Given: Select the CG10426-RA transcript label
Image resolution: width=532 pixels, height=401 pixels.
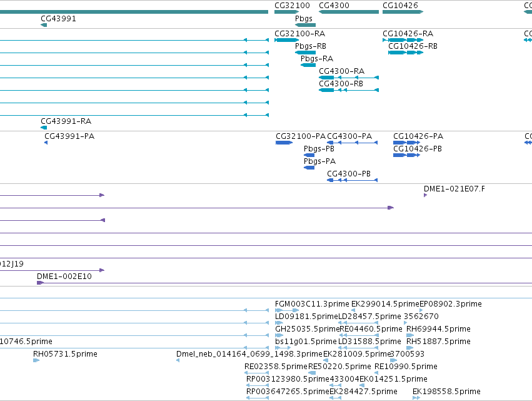Looking at the screenshot, I should click(x=408, y=34).
